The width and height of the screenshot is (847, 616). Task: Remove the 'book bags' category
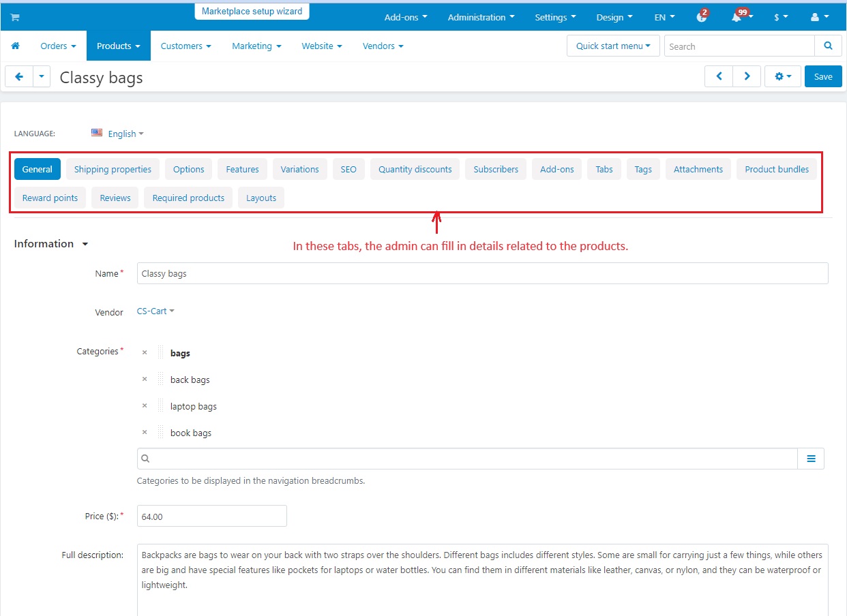tap(145, 433)
